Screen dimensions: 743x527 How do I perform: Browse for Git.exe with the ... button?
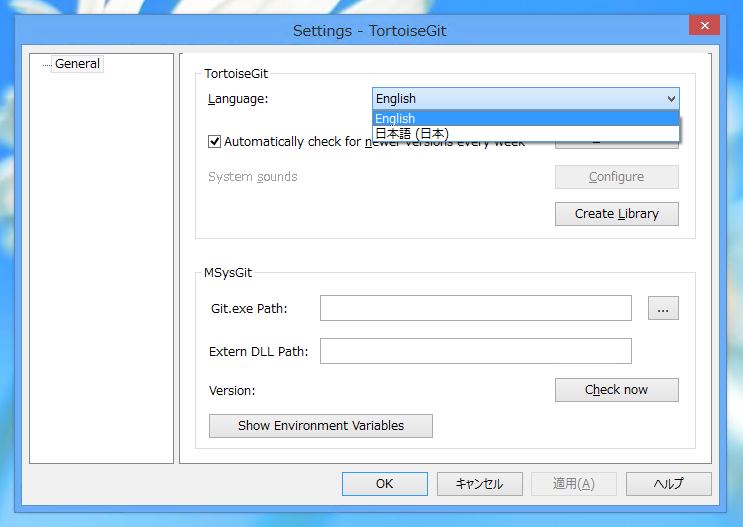tap(663, 309)
